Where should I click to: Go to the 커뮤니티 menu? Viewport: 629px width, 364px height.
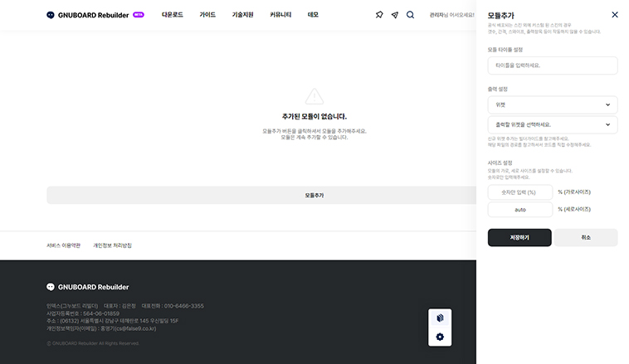click(x=280, y=15)
